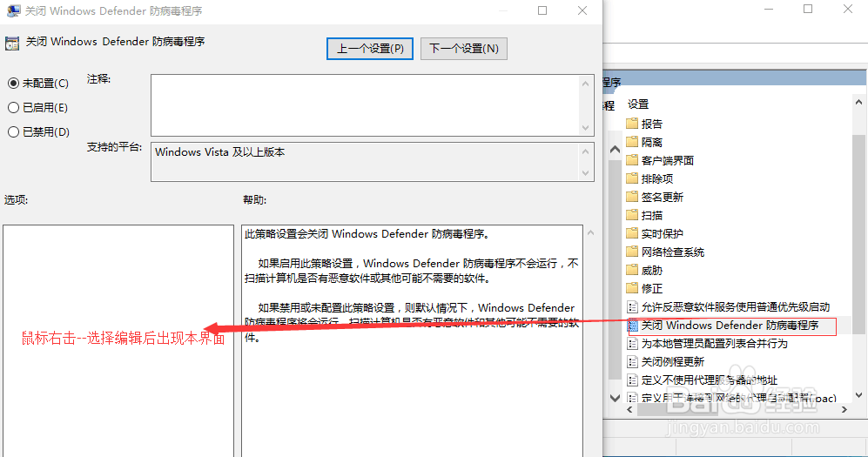The image size is (868, 457).
Task: Click the down arrow of the settings list scrollbar
Action: (x=858, y=395)
